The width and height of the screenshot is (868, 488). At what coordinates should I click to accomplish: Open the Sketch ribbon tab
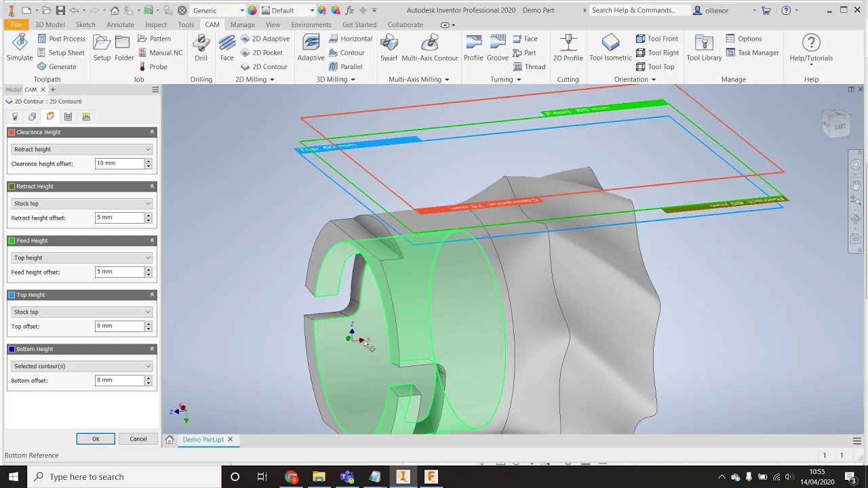point(85,24)
